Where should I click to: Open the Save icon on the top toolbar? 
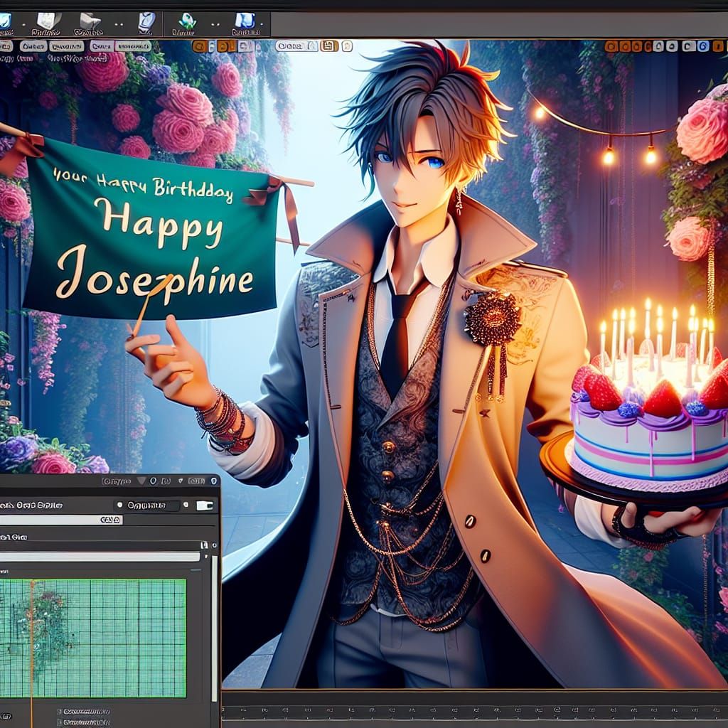pyautogui.click(x=329, y=45)
